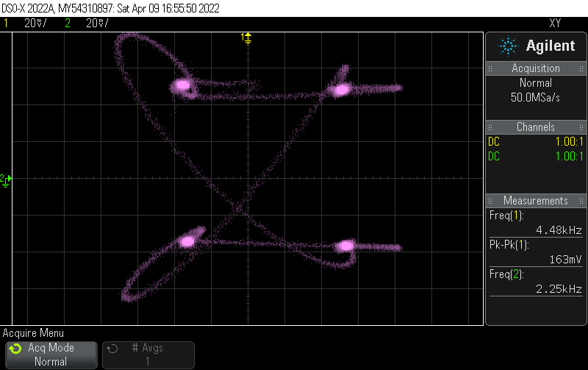This screenshot has height=370, width=588.
Task: Click the yellow DC coupling label for channel 1
Action: point(494,142)
